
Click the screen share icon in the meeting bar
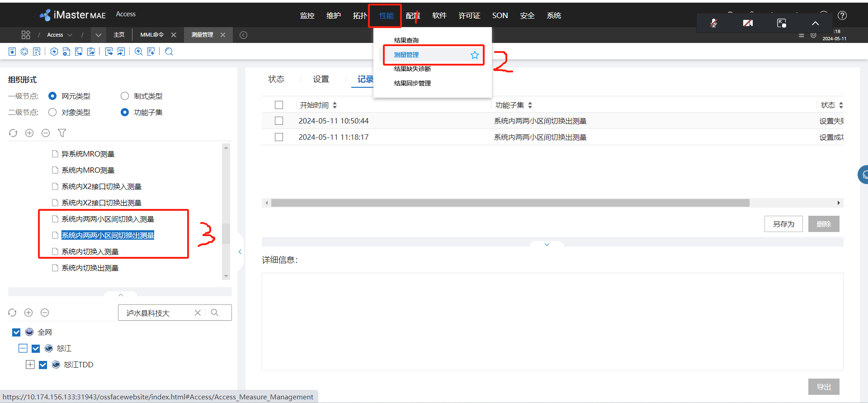782,23
